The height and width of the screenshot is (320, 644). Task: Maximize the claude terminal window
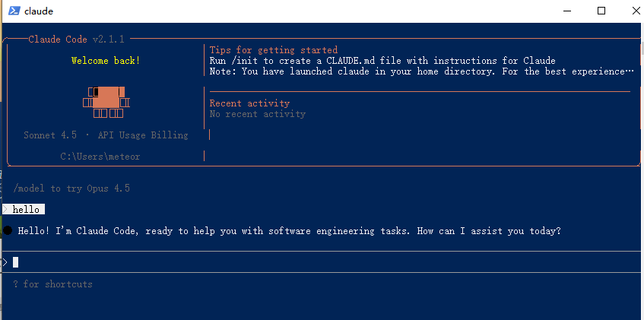click(601, 11)
